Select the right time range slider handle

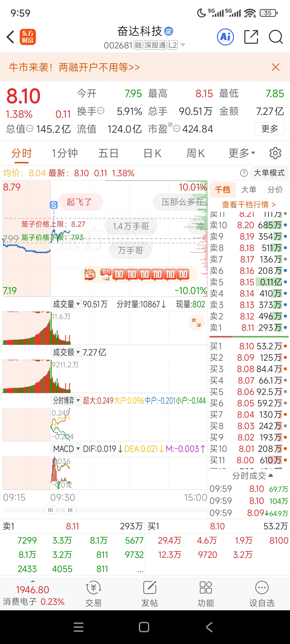70,510
